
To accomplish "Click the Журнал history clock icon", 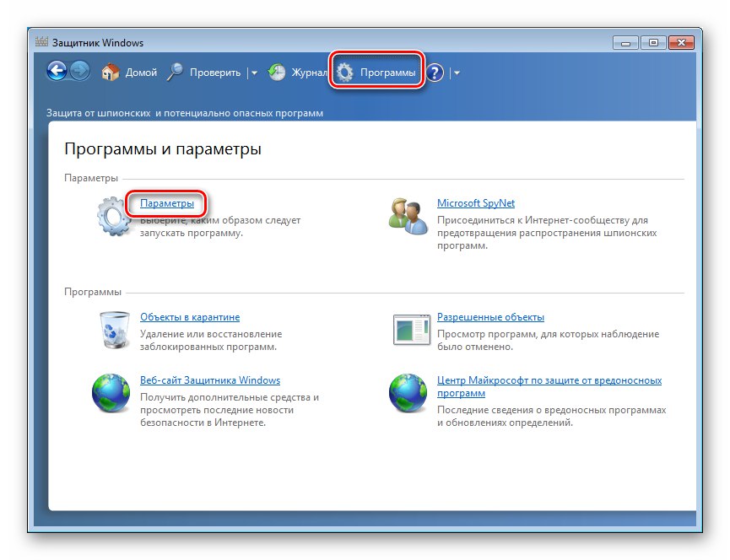I will pos(277,72).
